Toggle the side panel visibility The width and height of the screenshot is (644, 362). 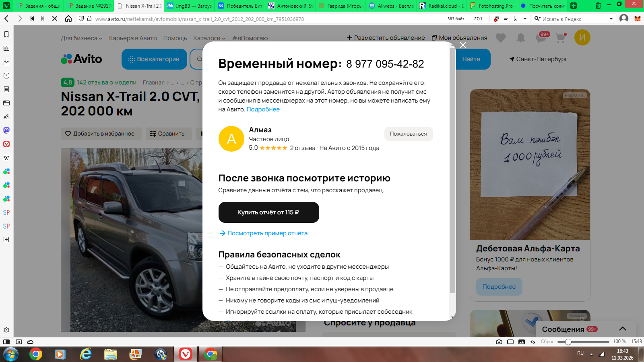[x=6, y=342]
